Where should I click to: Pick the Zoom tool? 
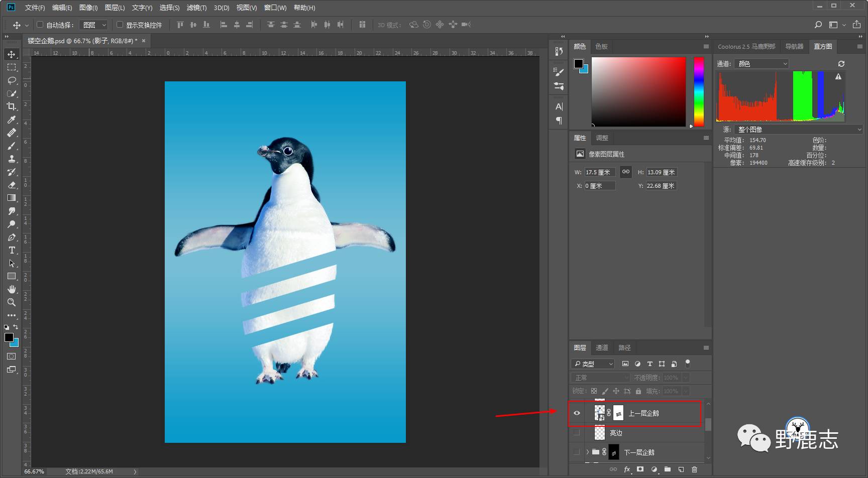click(12, 302)
